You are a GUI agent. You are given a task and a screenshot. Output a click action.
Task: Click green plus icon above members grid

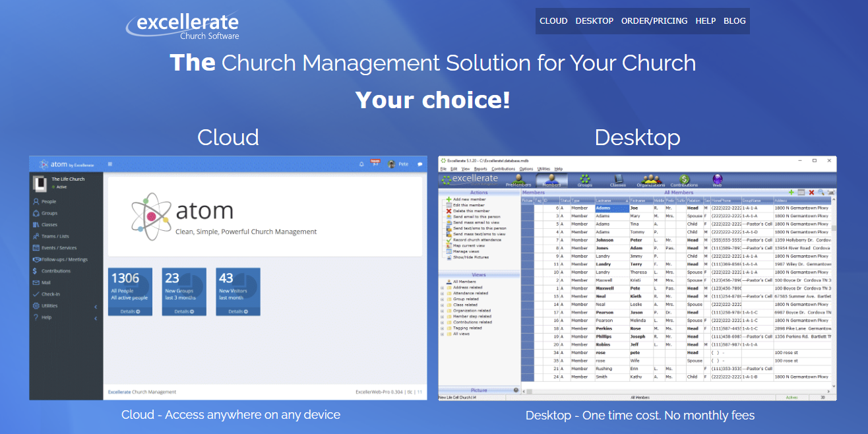(x=791, y=192)
